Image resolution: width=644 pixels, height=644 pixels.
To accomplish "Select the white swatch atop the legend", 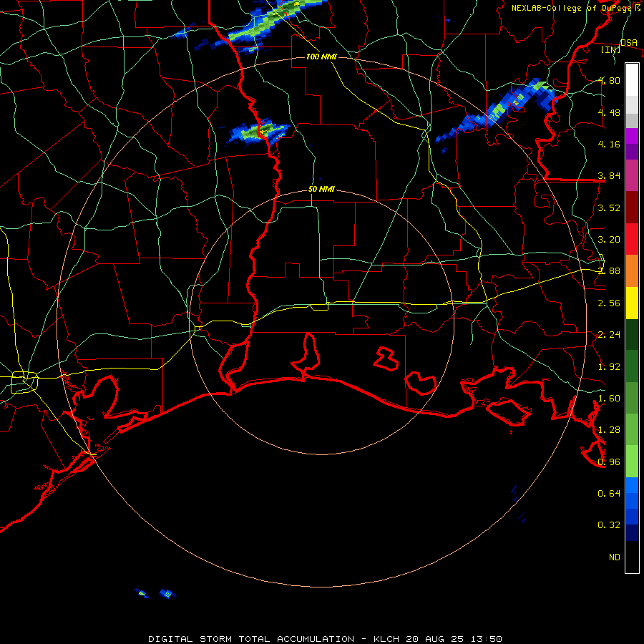I will (x=632, y=80).
